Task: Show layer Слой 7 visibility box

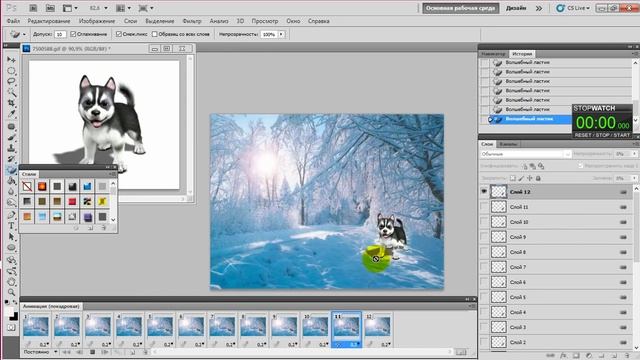Action: [x=484, y=267]
